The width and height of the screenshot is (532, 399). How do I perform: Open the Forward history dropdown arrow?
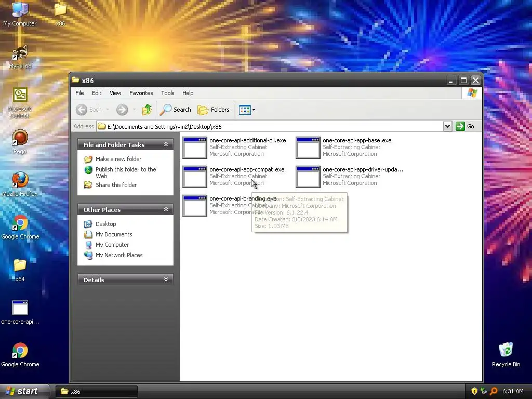click(134, 110)
